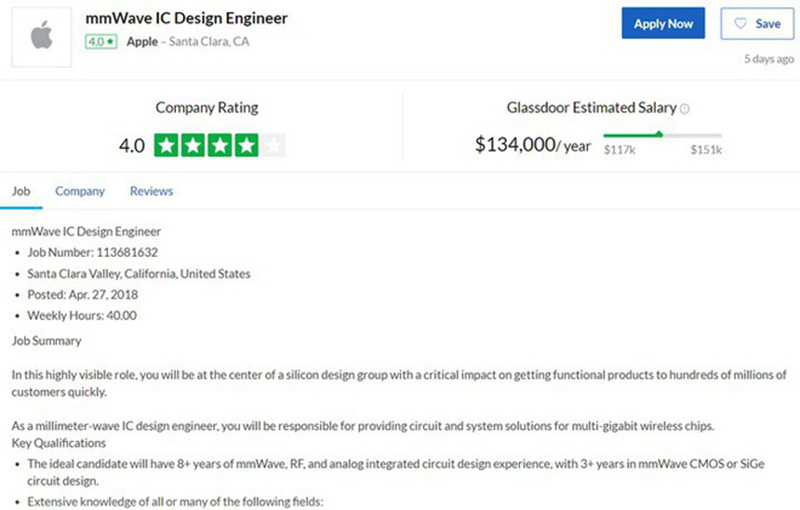This screenshot has height=510, width=800.
Task: Click the green 4.0 star badge near Apple
Action: point(101,43)
